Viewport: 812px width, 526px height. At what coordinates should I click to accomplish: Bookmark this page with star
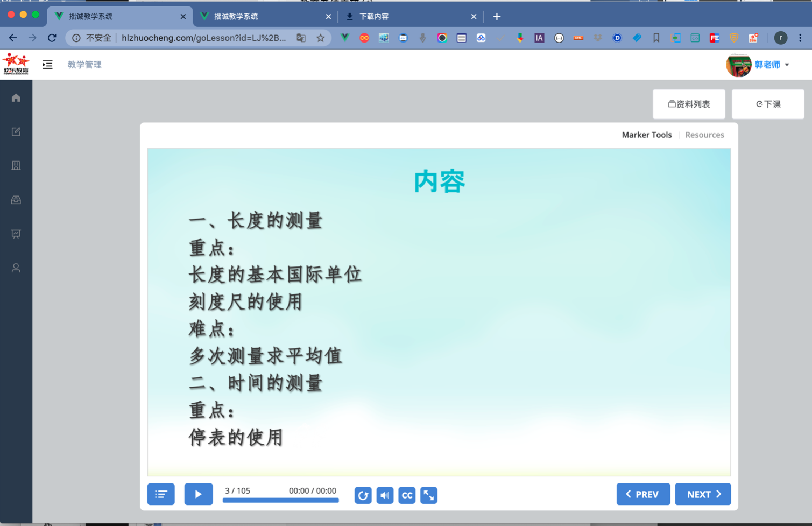point(321,38)
